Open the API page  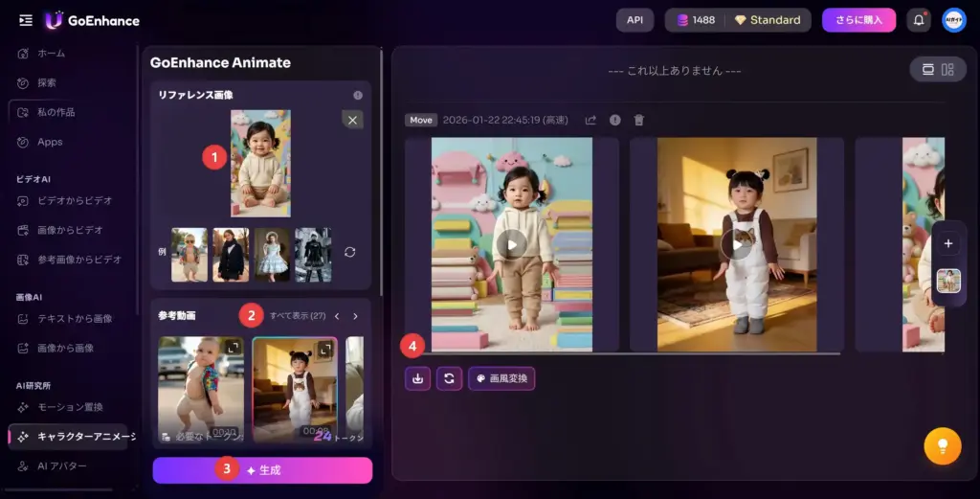(x=635, y=20)
